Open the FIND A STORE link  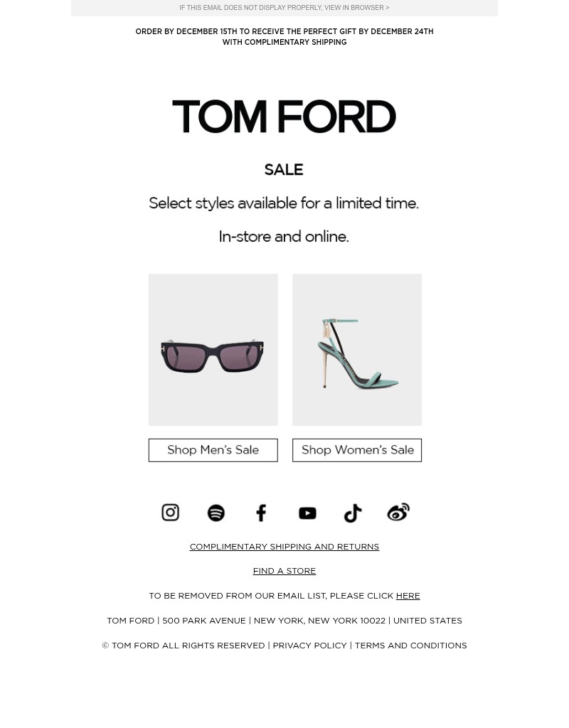click(284, 571)
